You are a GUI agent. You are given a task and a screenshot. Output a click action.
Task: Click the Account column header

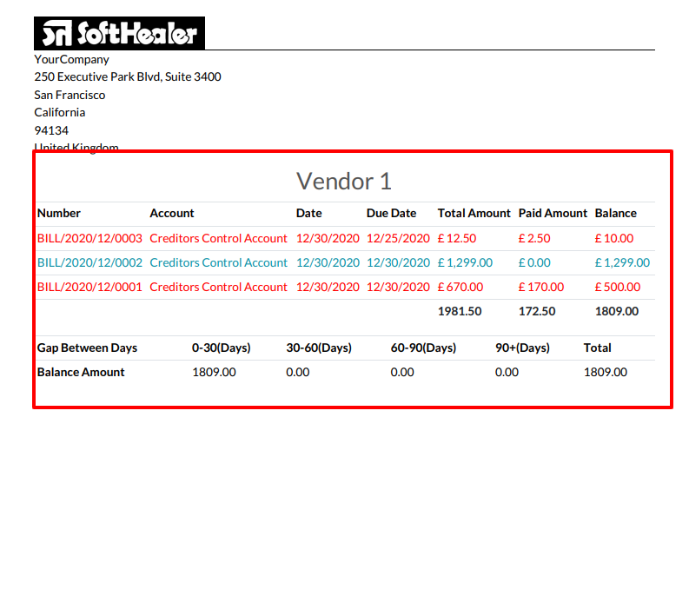click(172, 213)
